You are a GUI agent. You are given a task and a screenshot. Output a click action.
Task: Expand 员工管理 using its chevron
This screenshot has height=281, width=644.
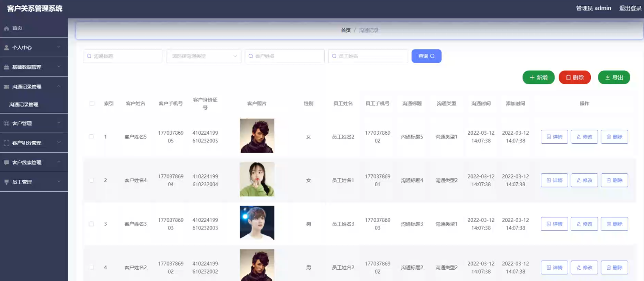coord(59,181)
